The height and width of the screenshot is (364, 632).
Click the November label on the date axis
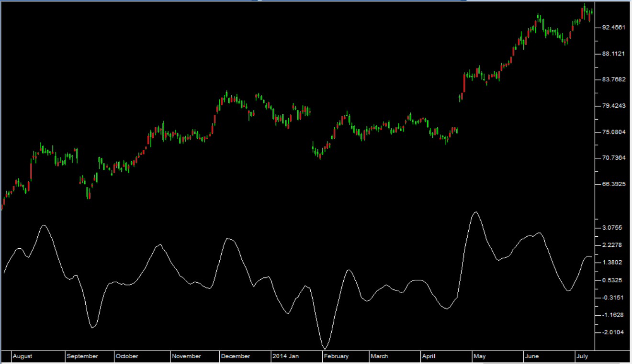pos(187,356)
